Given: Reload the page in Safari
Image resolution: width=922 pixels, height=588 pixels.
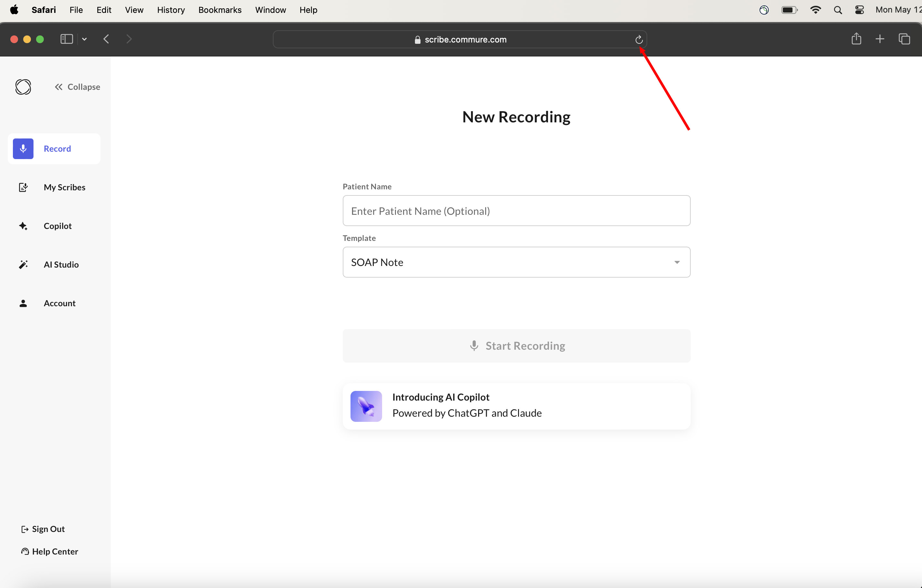Looking at the screenshot, I should coord(639,39).
